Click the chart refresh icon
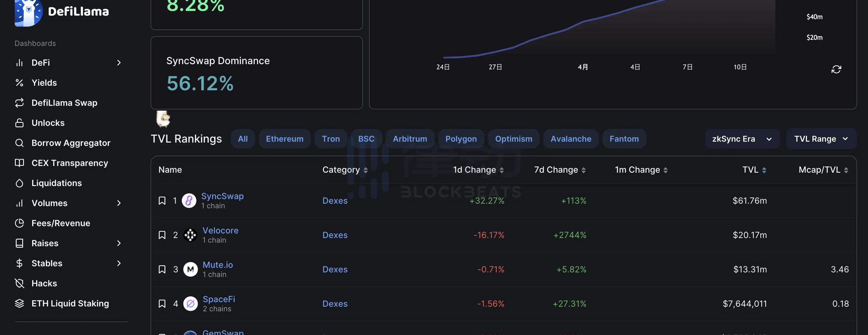Image resolution: width=868 pixels, height=335 pixels. (x=836, y=69)
